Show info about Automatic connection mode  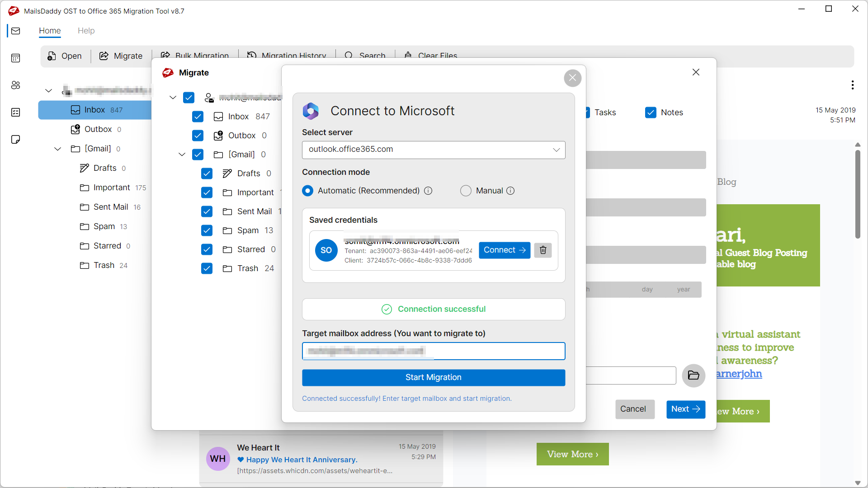(x=428, y=191)
